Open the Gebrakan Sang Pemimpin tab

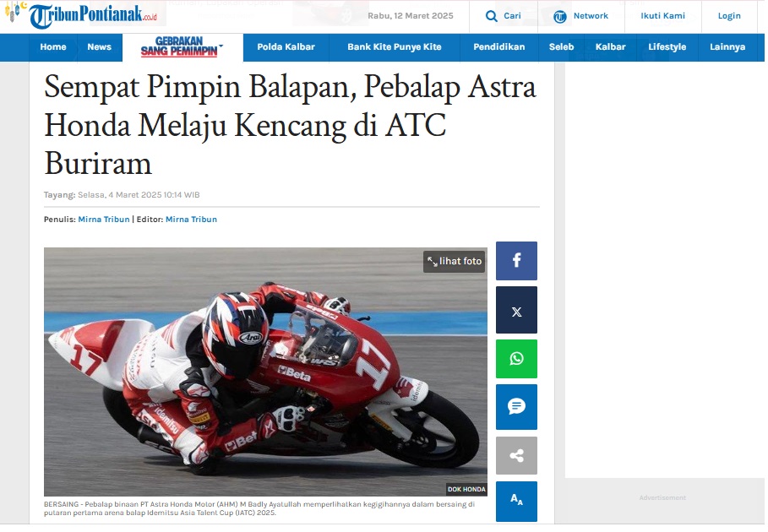pos(182,47)
